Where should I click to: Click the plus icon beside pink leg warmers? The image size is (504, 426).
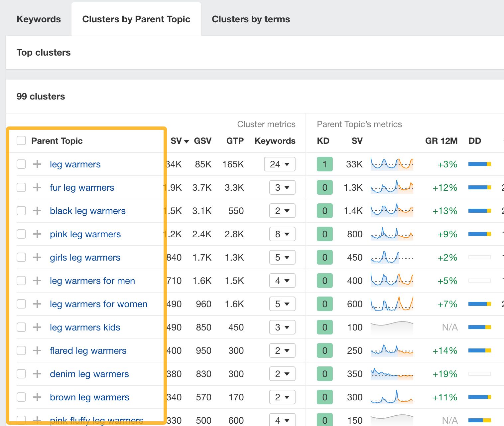(x=37, y=234)
